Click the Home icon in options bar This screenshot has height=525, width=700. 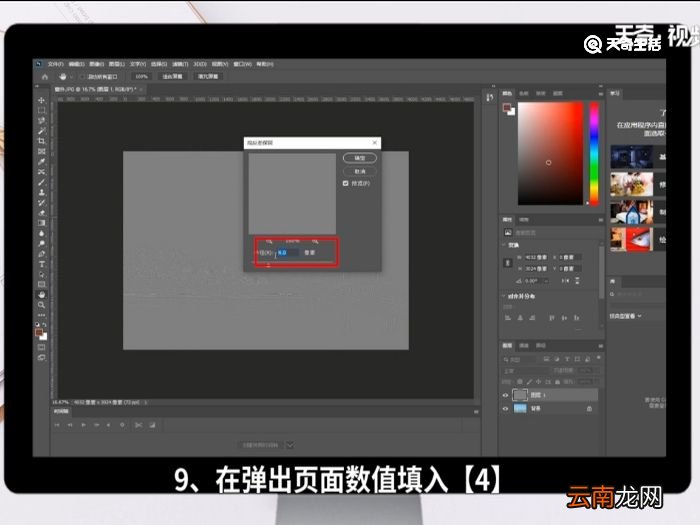click(45, 77)
